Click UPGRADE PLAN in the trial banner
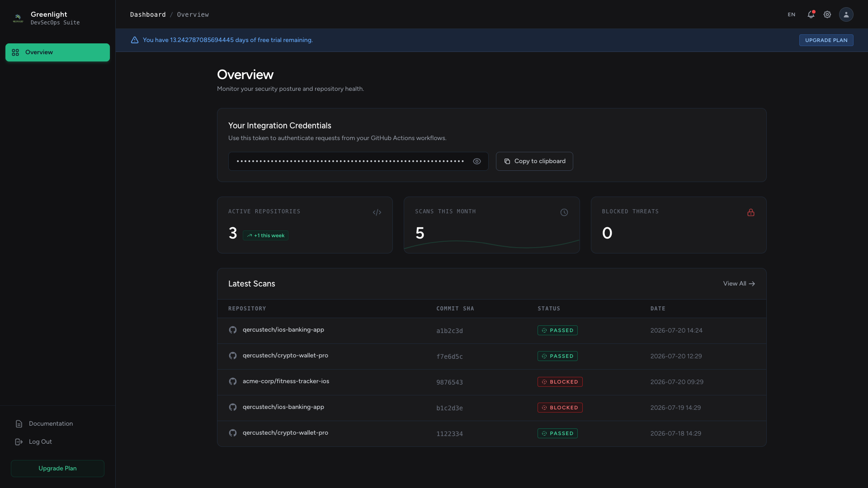 tap(826, 40)
